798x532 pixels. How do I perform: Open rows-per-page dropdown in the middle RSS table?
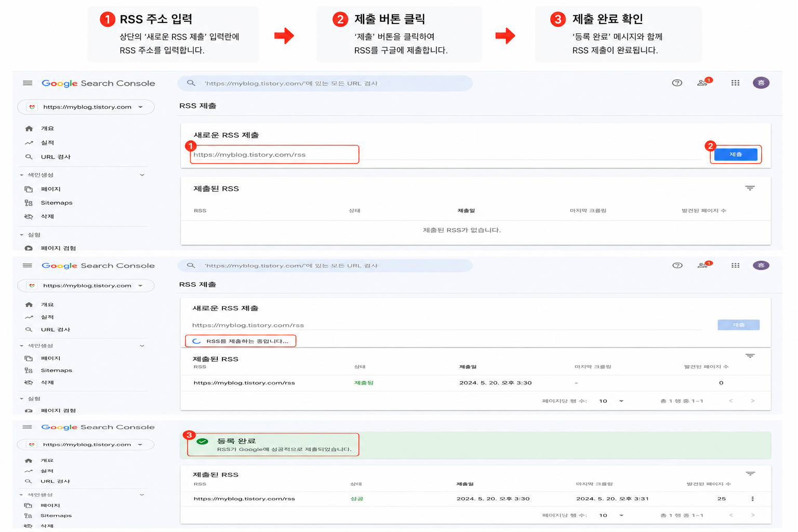611,401
